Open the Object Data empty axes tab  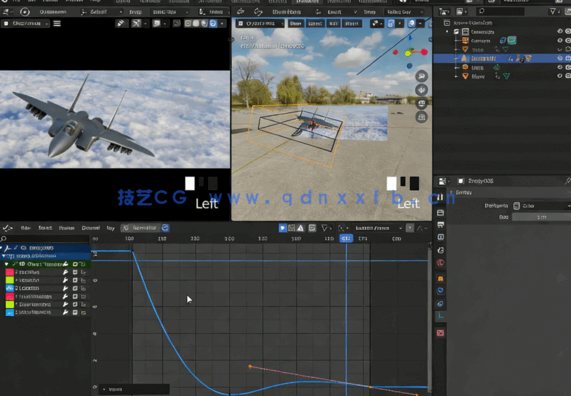[x=440, y=316]
